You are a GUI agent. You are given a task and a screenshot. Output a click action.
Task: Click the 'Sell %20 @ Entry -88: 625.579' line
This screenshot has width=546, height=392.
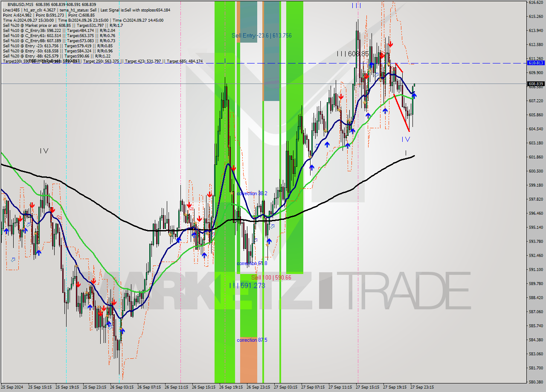pyautogui.click(x=56, y=56)
